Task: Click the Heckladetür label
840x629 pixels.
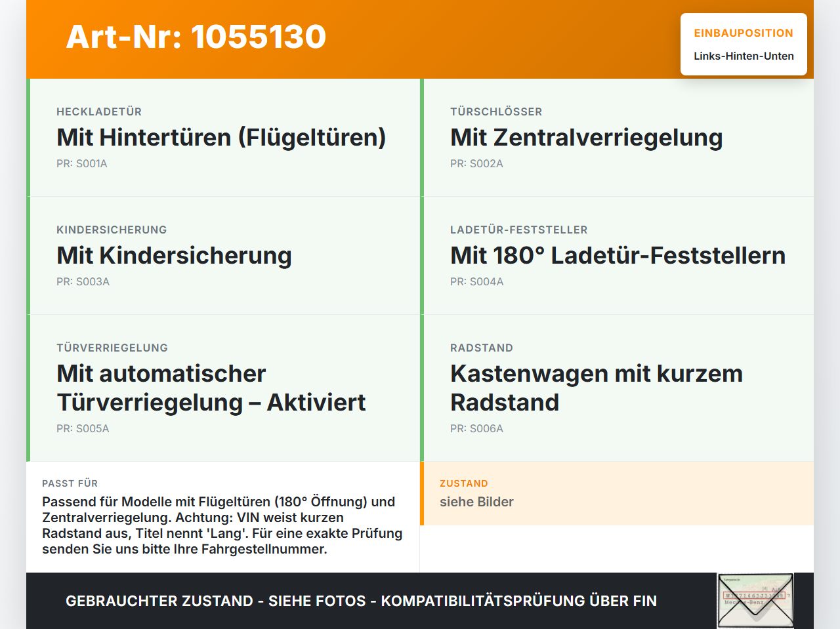Action: pyautogui.click(x=99, y=112)
